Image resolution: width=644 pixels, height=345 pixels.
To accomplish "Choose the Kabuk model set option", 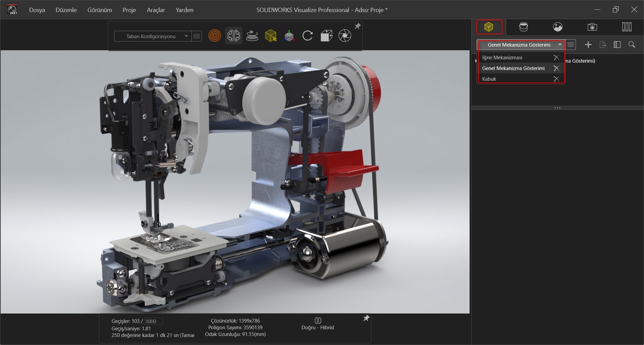I will 489,79.
